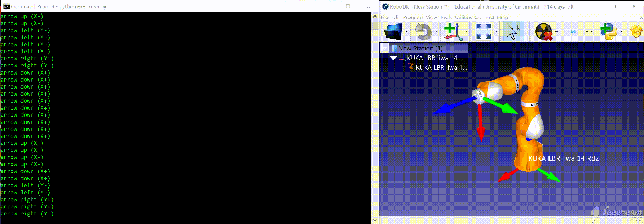Open the Connect menu
Viewport: 644px width, 224px height.
pyautogui.click(x=484, y=17)
